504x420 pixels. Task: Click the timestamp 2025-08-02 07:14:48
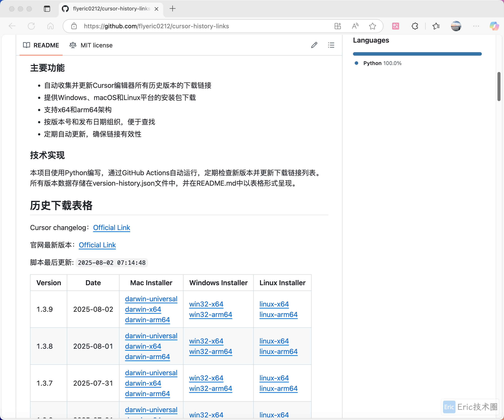(x=112, y=263)
